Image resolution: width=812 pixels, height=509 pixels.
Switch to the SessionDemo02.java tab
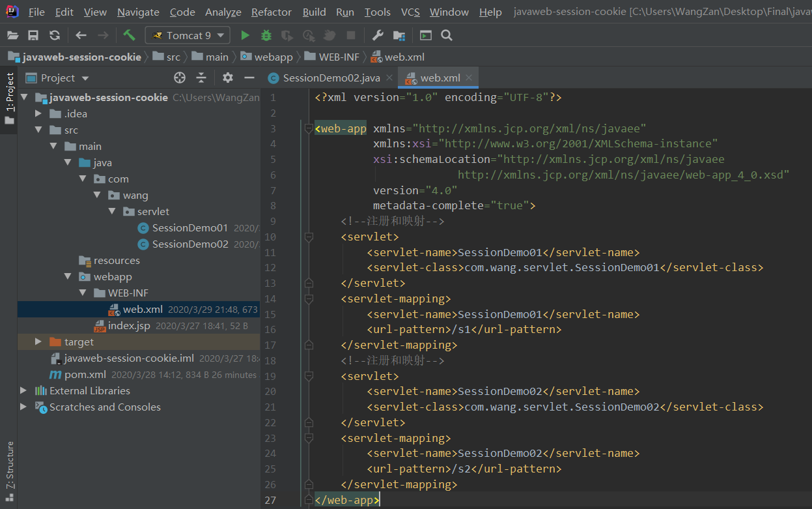(331, 78)
